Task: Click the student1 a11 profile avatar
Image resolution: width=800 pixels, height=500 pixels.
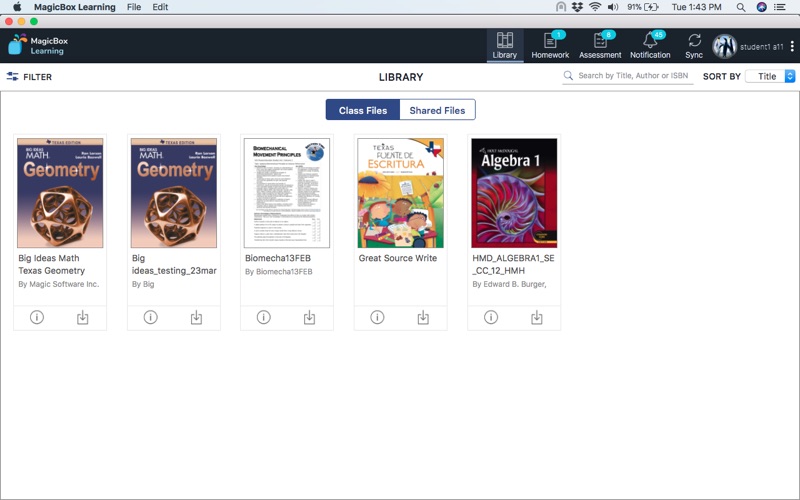Action: pyautogui.click(x=724, y=46)
